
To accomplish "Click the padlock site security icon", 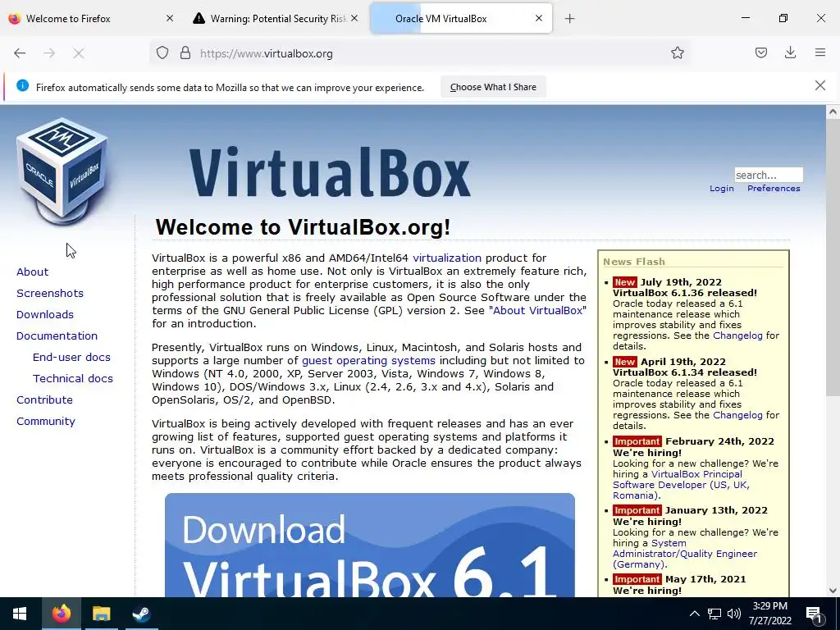I will point(185,53).
